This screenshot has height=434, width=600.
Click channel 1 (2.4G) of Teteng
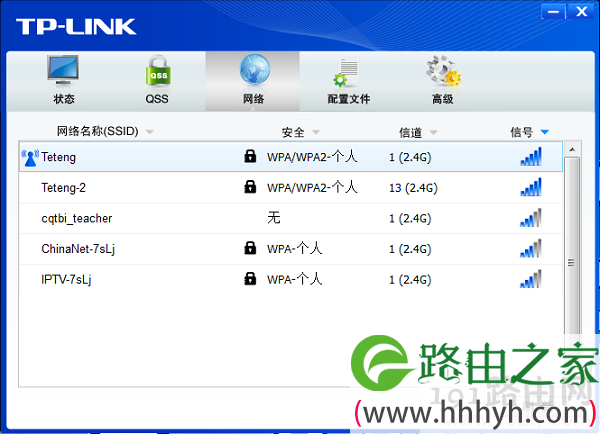coord(410,157)
